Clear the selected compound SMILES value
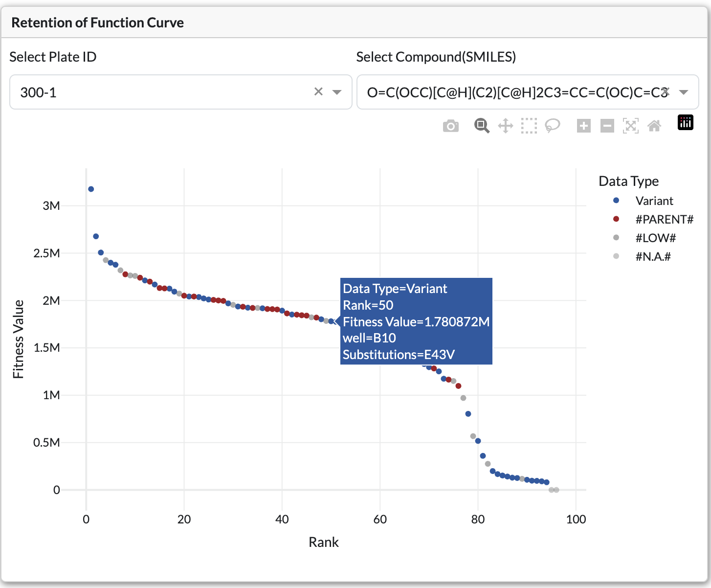This screenshot has height=588, width=711. coord(666,91)
